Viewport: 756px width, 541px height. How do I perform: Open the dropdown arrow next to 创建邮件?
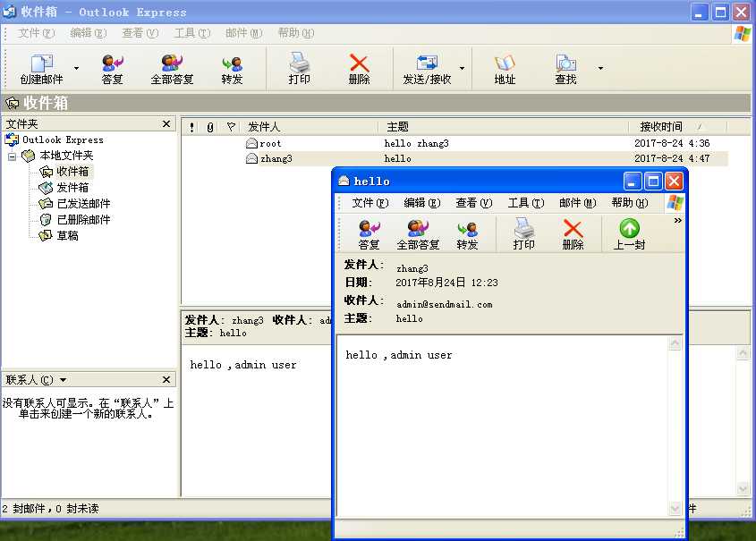pyautogui.click(x=76, y=69)
